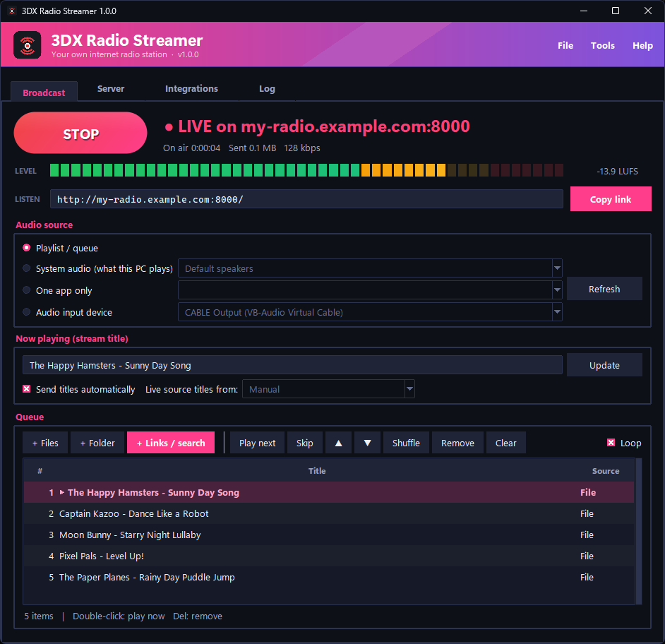Close the 3DX Radio Streamer window

click(x=647, y=11)
